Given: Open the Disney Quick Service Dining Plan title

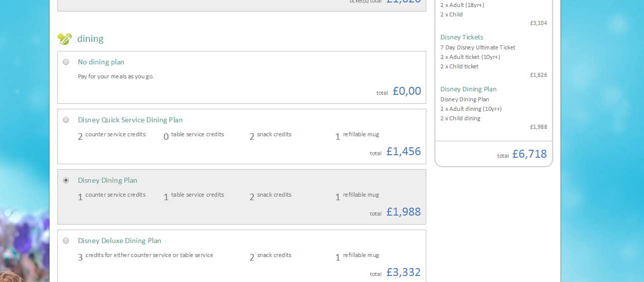Looking at the screenshot, I should (130, 120).
